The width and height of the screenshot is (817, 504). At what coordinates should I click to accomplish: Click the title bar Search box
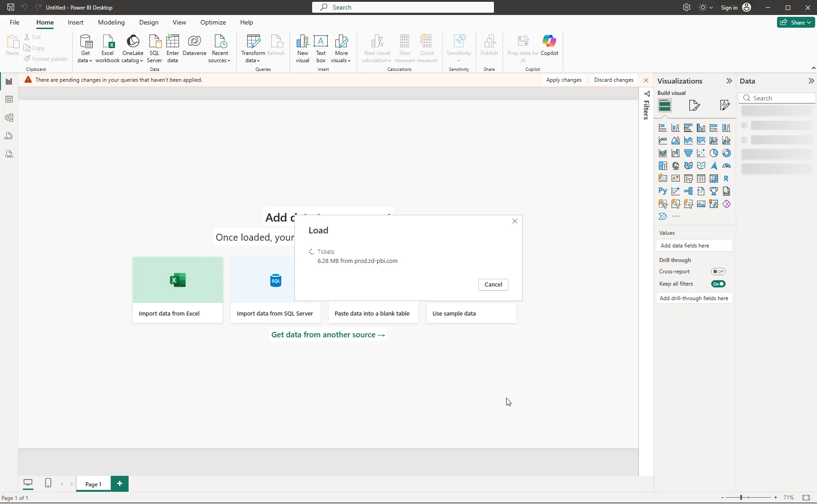tap(403, 7)
